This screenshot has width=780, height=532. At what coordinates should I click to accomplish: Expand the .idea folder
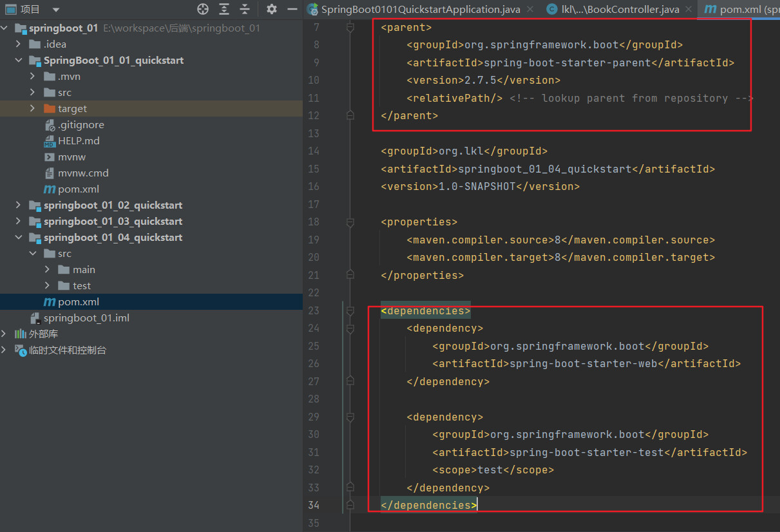click(19, 44)
